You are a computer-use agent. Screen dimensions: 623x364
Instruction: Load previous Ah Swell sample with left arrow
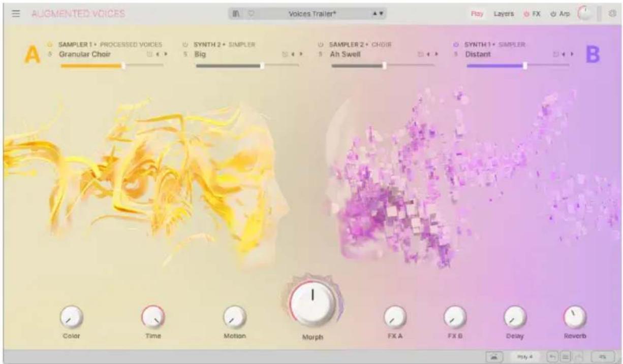tap(428, 54)
